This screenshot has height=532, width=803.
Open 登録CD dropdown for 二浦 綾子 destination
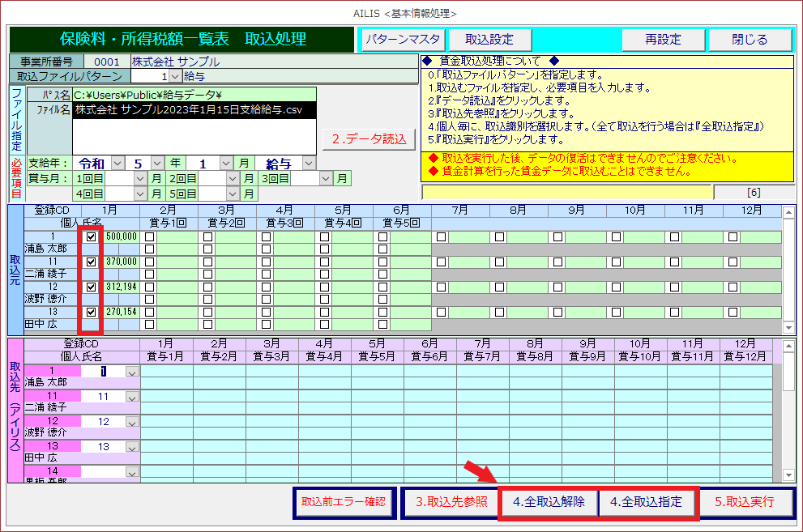point(132,398)
